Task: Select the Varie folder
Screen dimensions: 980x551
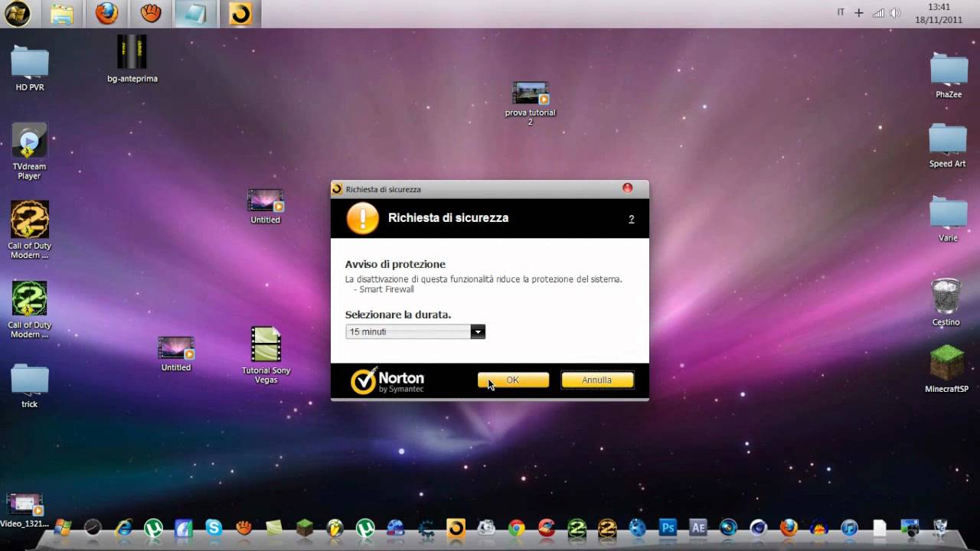Action: tap(948, 219)
